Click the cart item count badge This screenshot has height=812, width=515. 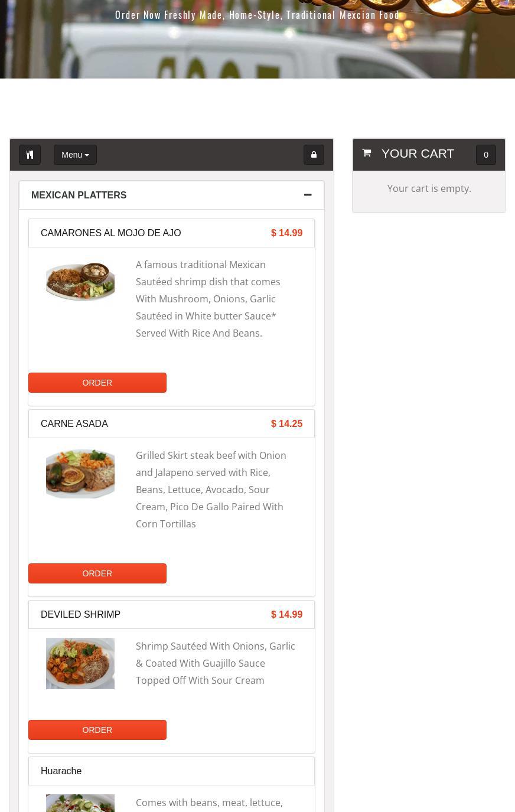(485, 155)
